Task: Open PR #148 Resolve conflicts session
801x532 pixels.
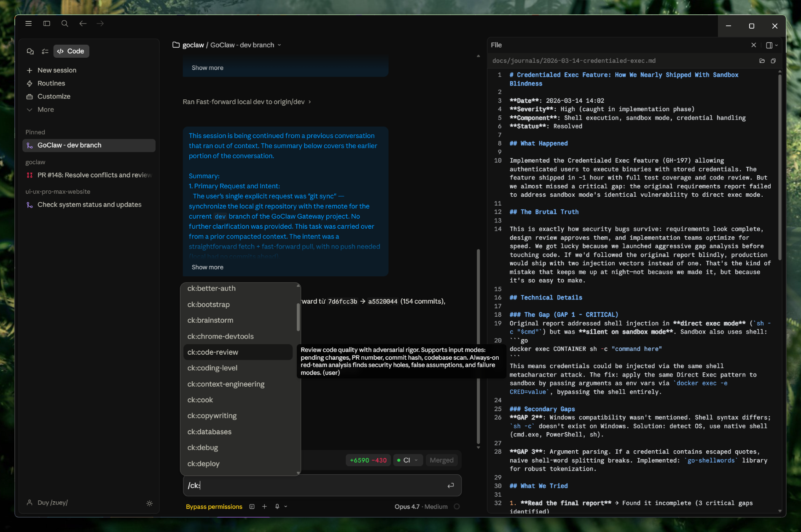Action: [89, 175]
